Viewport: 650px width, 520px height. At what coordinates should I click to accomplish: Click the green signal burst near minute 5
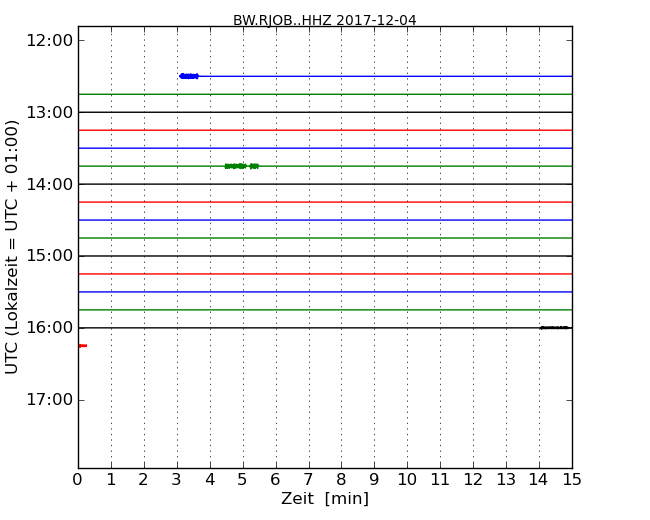(x=242, y=166)
